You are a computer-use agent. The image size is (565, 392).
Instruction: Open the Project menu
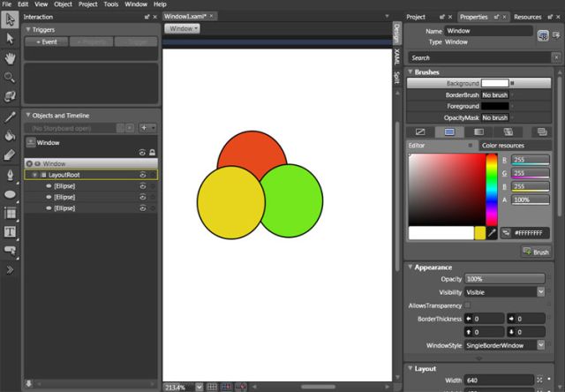tap(87, 4)
